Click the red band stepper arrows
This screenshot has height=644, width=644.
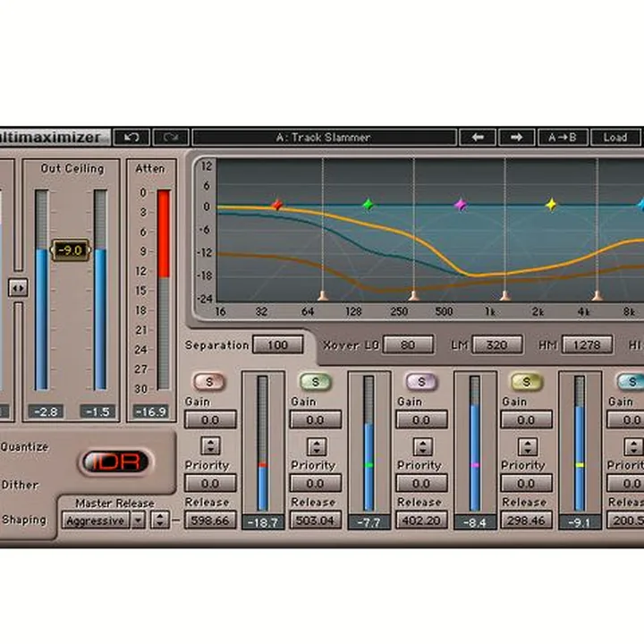(211, 446)
